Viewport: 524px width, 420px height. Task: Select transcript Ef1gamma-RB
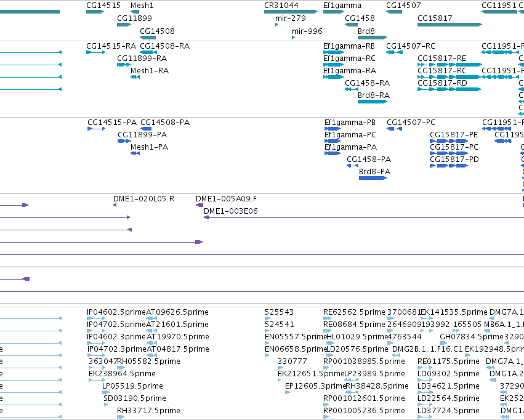[x=334, y=52]
